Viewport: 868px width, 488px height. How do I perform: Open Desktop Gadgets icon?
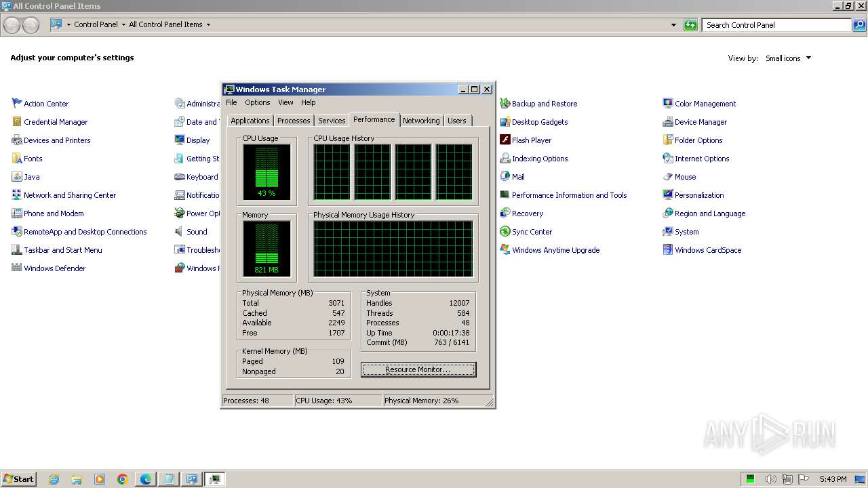click(x=505, y=121)
